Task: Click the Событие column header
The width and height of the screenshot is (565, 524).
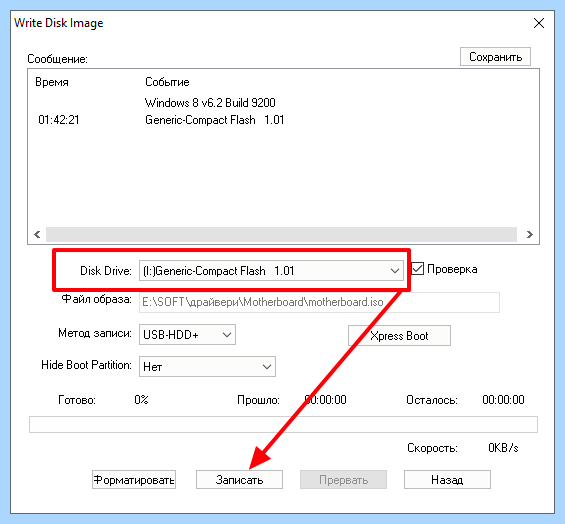Action: coord(167,82)
